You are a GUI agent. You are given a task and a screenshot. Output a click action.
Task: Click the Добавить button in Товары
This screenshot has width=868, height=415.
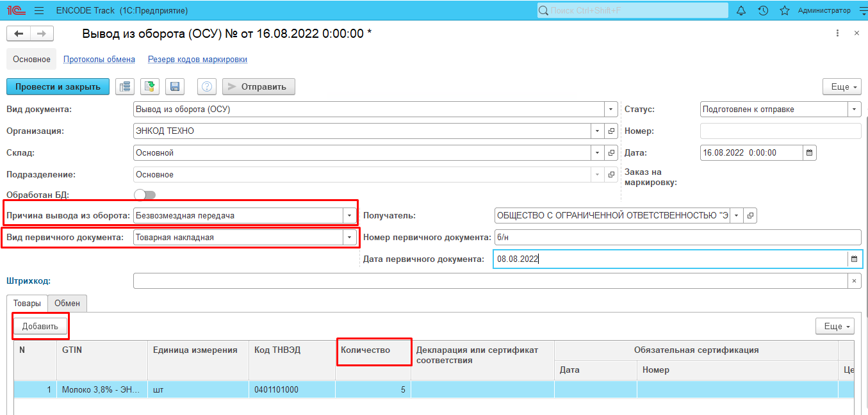(40, 327)
